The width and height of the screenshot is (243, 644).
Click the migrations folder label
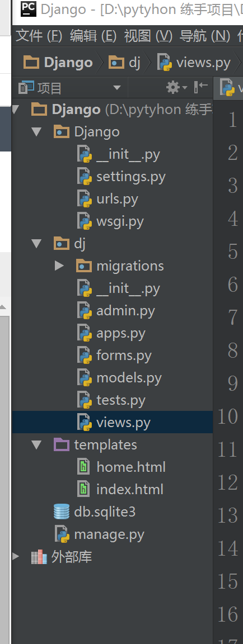tap(130, 266)
